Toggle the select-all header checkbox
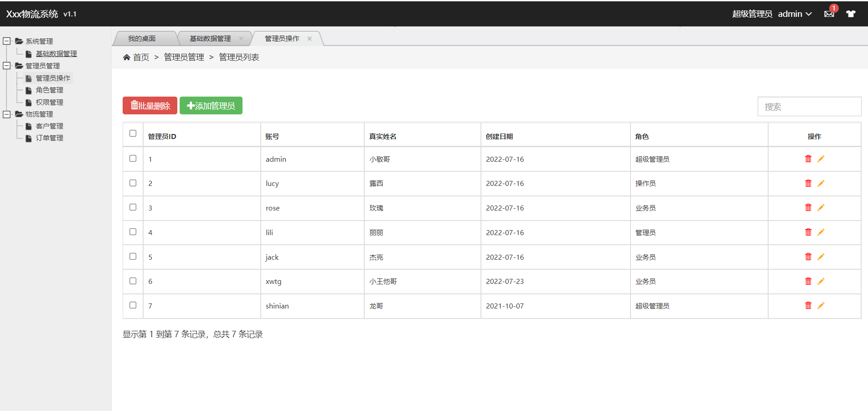The height and width of the screenshot is (411, 868). click(x=133, y=133)
